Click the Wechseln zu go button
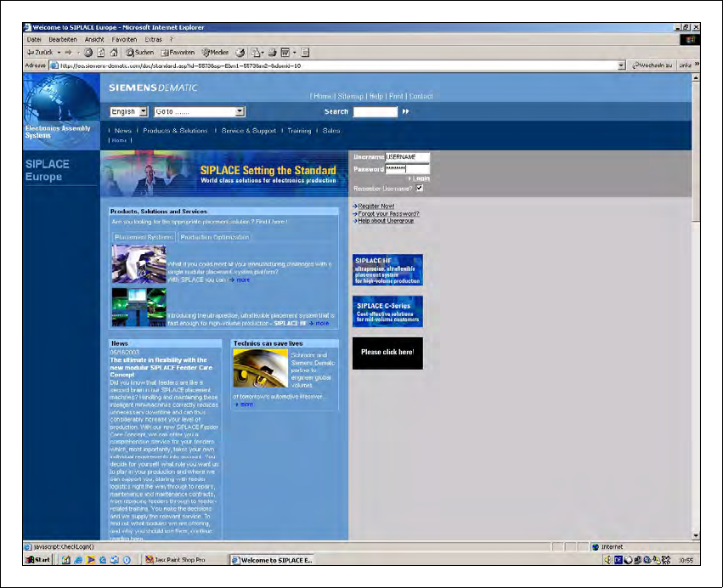Screen dimensions: 723x588 coord(652,65)
